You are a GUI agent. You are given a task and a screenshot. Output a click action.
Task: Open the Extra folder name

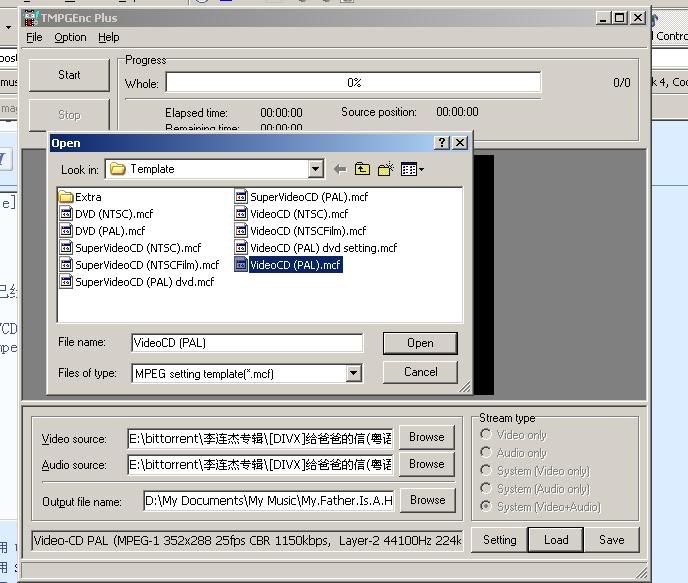point(88,197)
